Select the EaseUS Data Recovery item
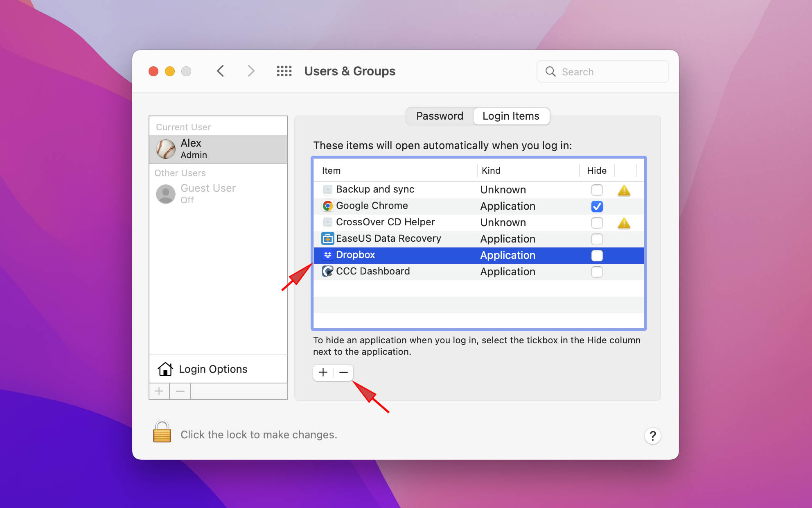This screenshot has height=508, width=812. (388, 238)
